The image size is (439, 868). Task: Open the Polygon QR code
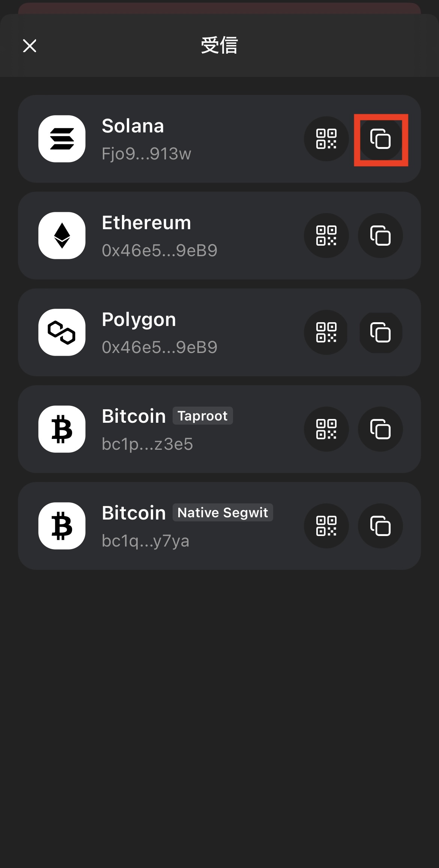pos(326,332)
